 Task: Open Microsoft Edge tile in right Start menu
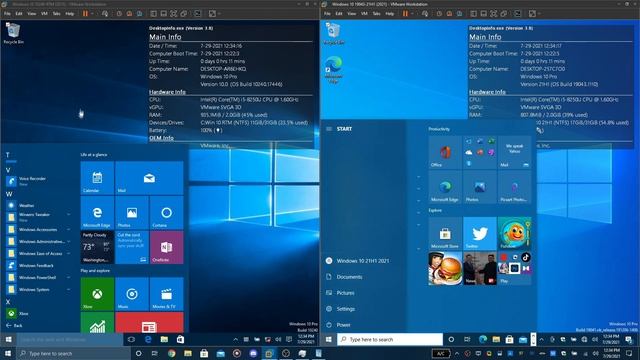coord(445,187)
